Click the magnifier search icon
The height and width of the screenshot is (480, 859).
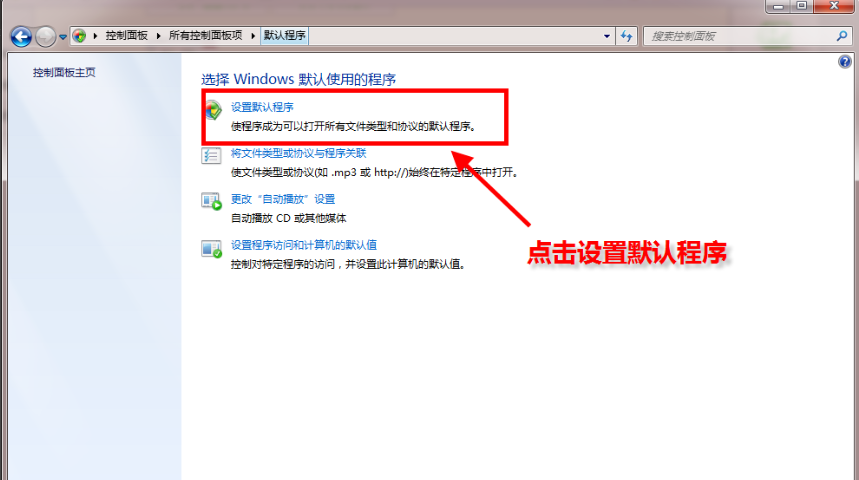point(842,36)
